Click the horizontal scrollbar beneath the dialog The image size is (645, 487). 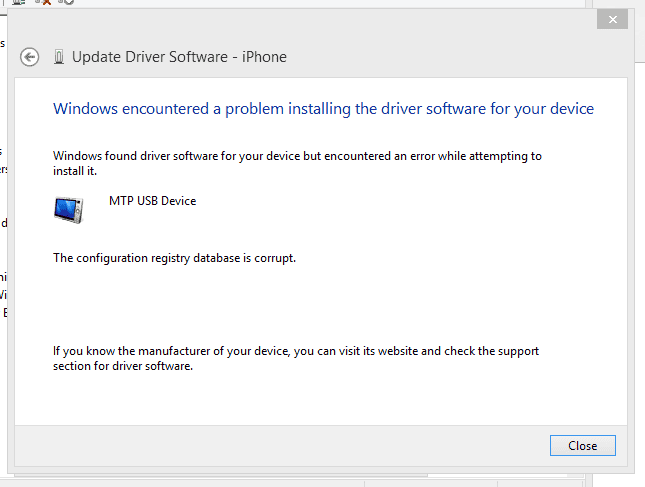(x=220, y=475)
